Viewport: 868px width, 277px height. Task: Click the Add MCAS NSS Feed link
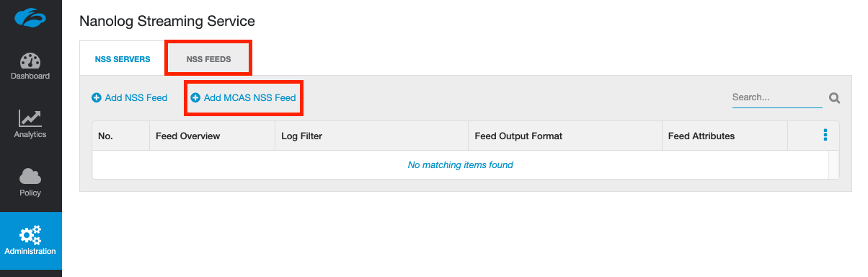click(x=250, y=97)
